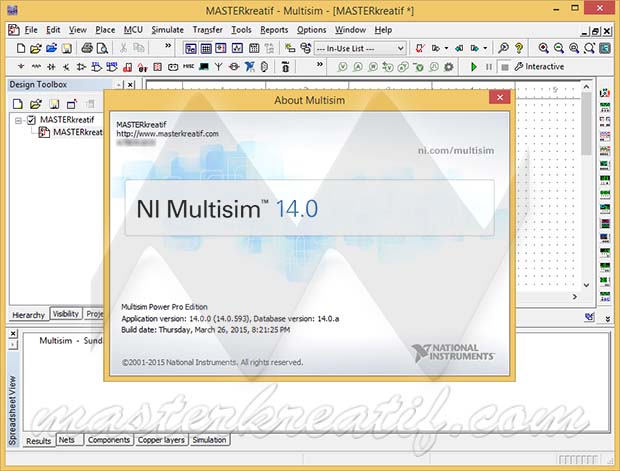Click the Place TTL gate icon
The image size is (620, 471).
(x=96, y=67)
